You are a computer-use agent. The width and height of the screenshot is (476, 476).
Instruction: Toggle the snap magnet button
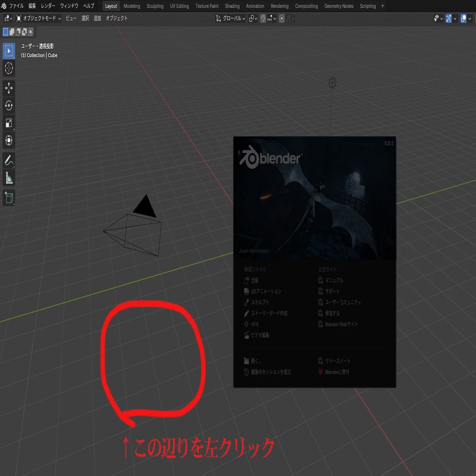click(263, 18)
